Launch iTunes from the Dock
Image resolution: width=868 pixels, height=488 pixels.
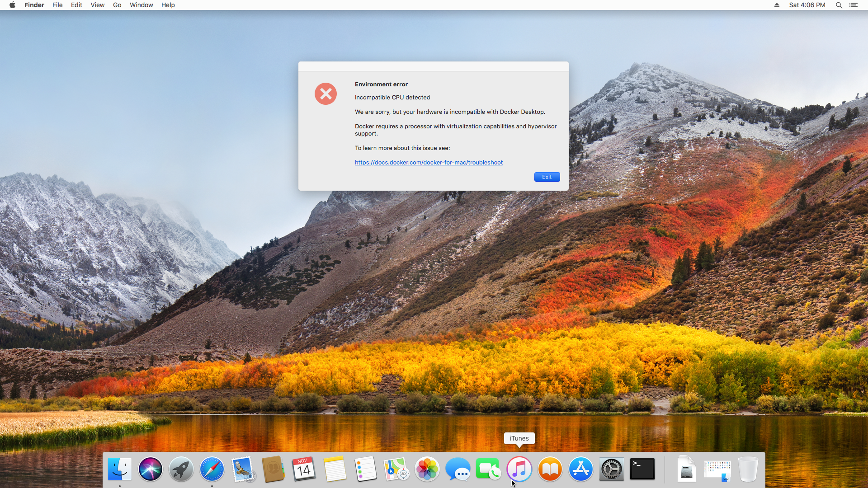coord(519,469)
